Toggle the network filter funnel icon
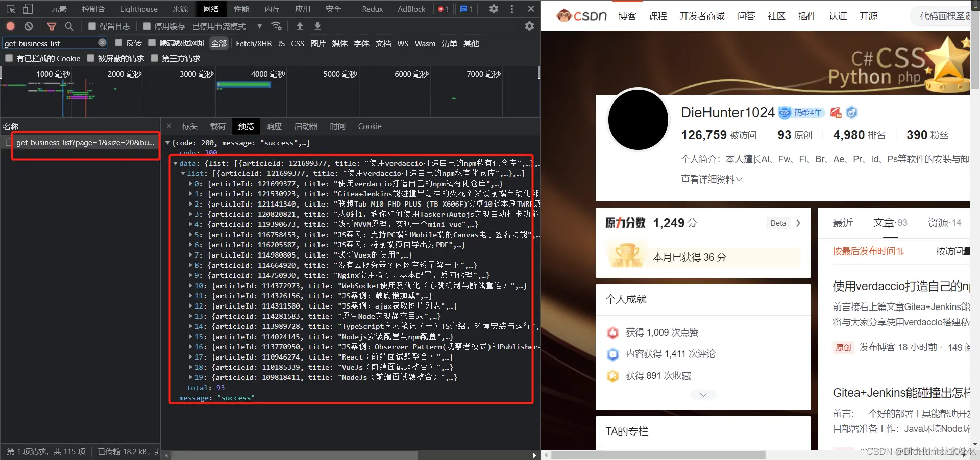 pos(52,26)
